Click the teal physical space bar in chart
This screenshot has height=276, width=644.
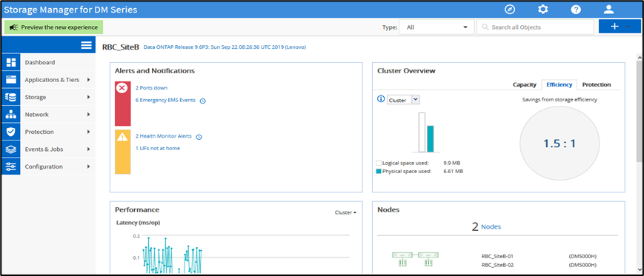click(x=431, y=139)
